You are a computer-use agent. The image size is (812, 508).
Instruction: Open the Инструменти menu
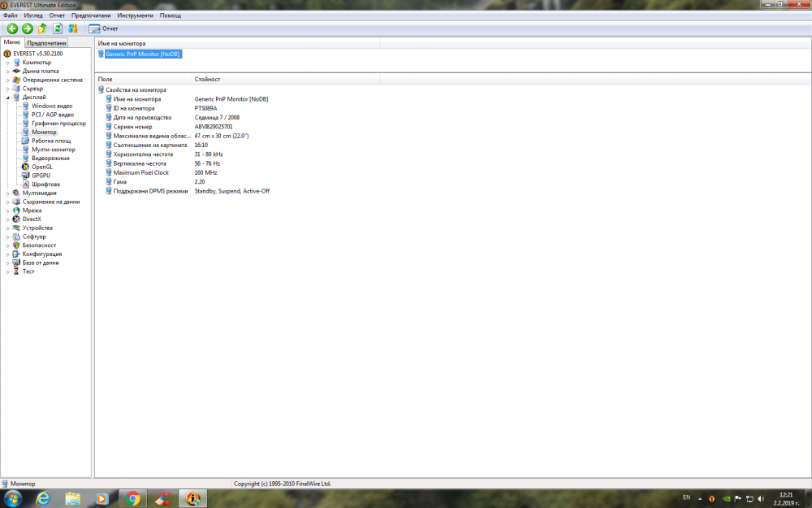pos(135,15)
